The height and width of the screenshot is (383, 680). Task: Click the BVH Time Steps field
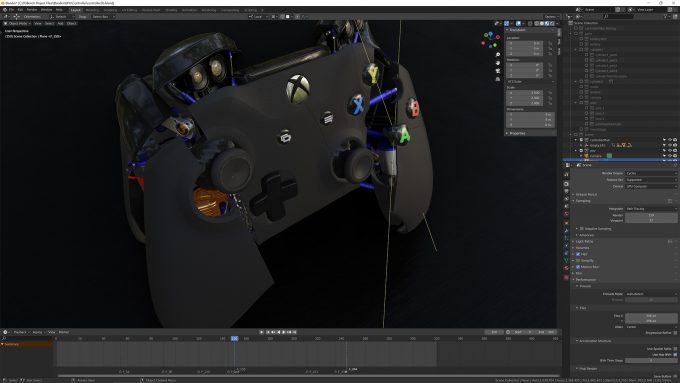pyautogui.click(x=651, y=360)
